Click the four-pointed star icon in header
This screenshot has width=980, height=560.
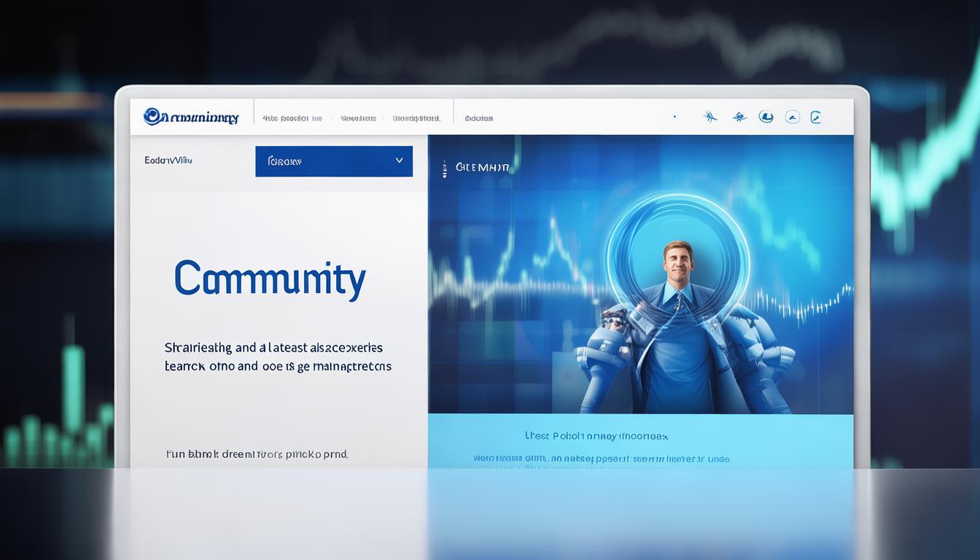click(710, 117)
